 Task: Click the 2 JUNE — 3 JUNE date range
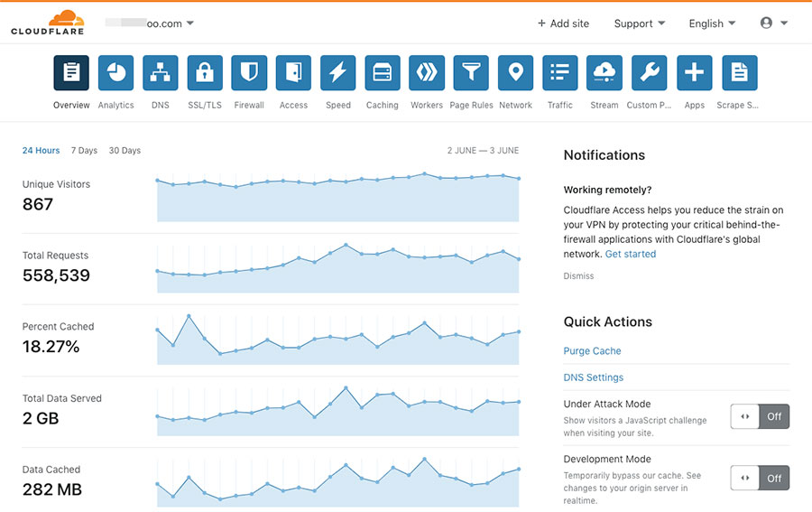pyautogui.click(x=483, y=150)
